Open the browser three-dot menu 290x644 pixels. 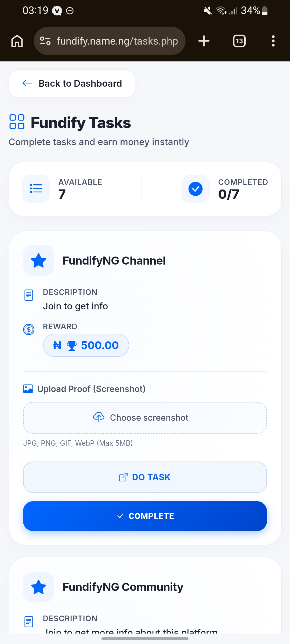pos(273,41)
